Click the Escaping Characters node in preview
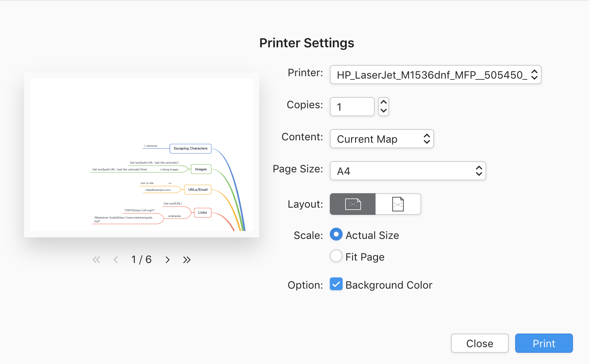 point(191,148)
